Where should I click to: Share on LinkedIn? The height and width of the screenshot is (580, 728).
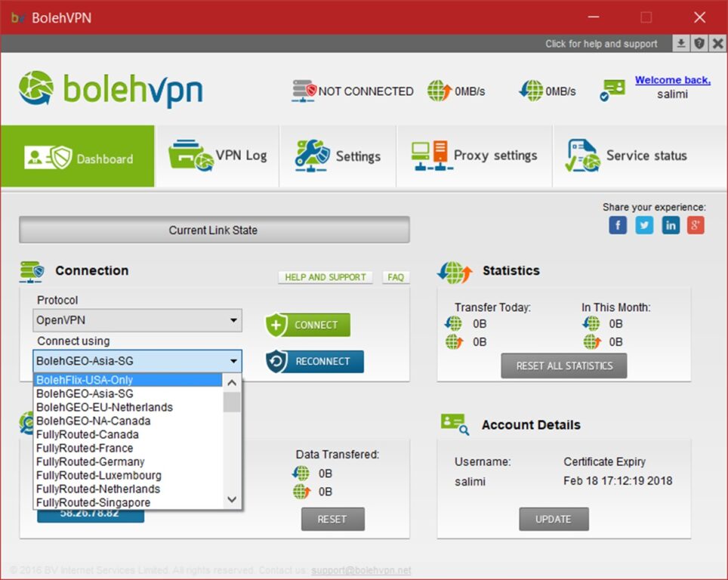click(671, 226)
